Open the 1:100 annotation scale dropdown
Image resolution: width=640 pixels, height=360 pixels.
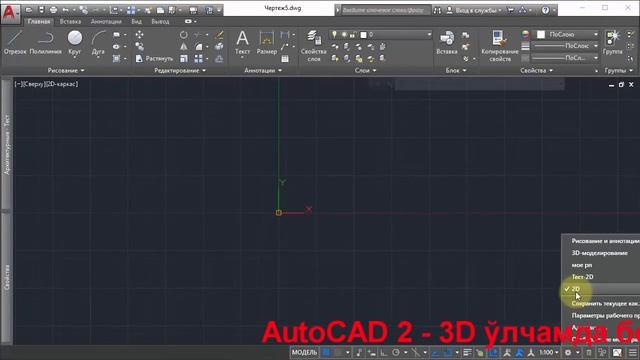click(x=549, y=352)
